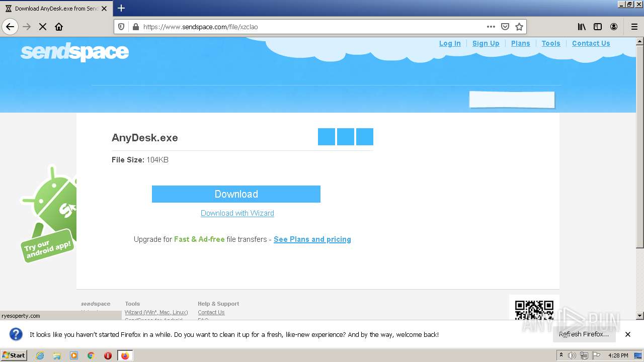Save page to Pocket
This screenshot has height=362, width=644.
[505, 27]
